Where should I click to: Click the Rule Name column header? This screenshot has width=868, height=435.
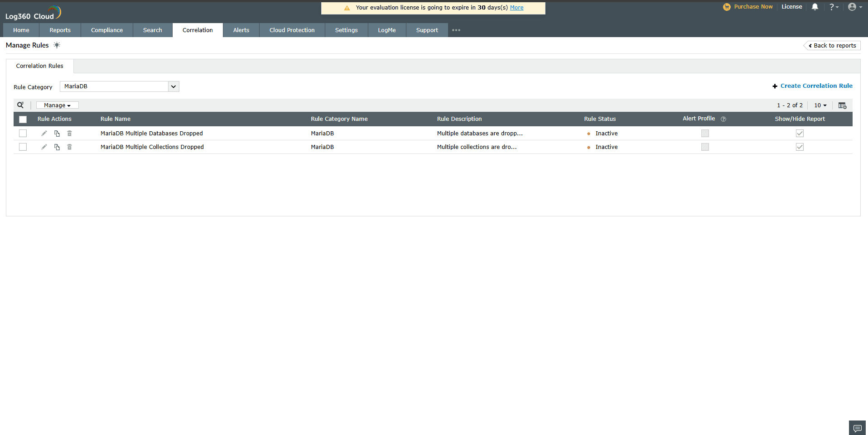(x=116, y=119)
